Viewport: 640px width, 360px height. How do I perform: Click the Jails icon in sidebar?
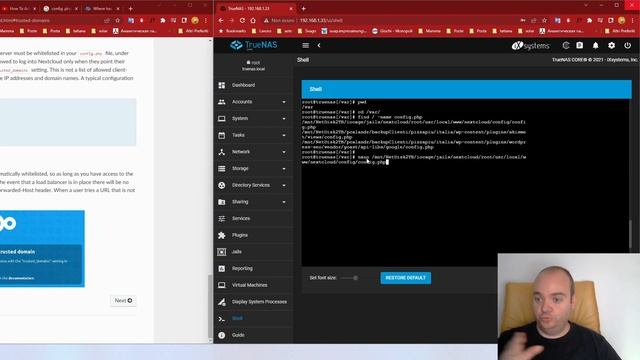coord(222,252)
